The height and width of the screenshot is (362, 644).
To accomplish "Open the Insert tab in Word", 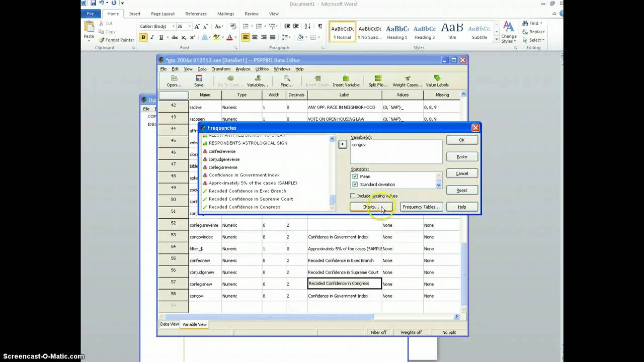I will click(x=134, y=14).
